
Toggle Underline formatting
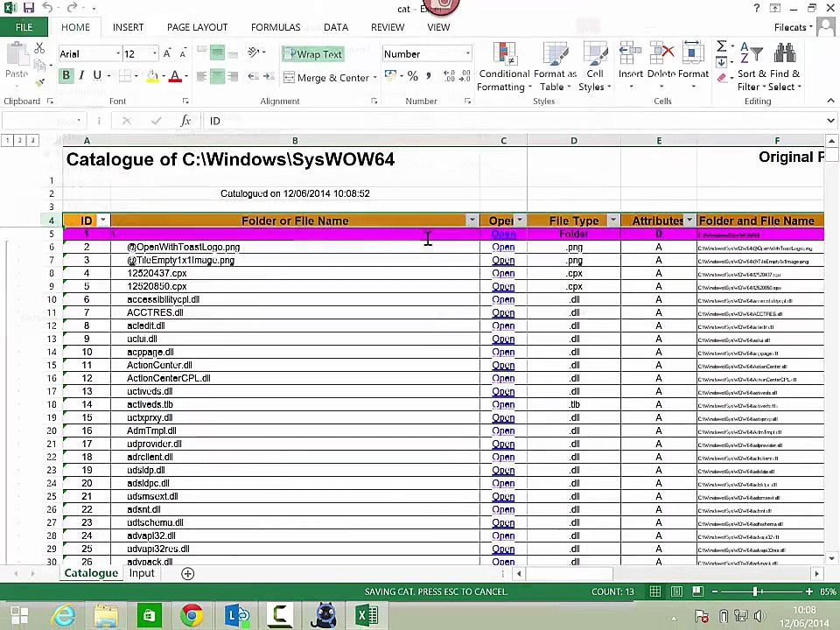pyautogui.click(x=97, y=75)
